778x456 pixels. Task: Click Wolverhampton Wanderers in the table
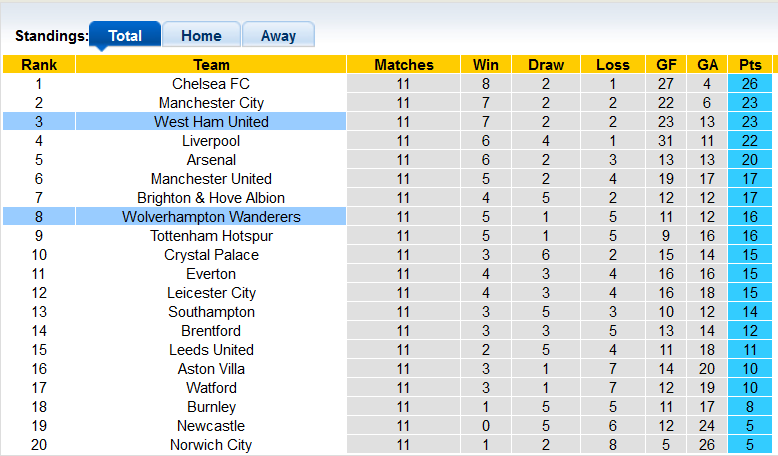pyautogui.click(x=211, y=217)
